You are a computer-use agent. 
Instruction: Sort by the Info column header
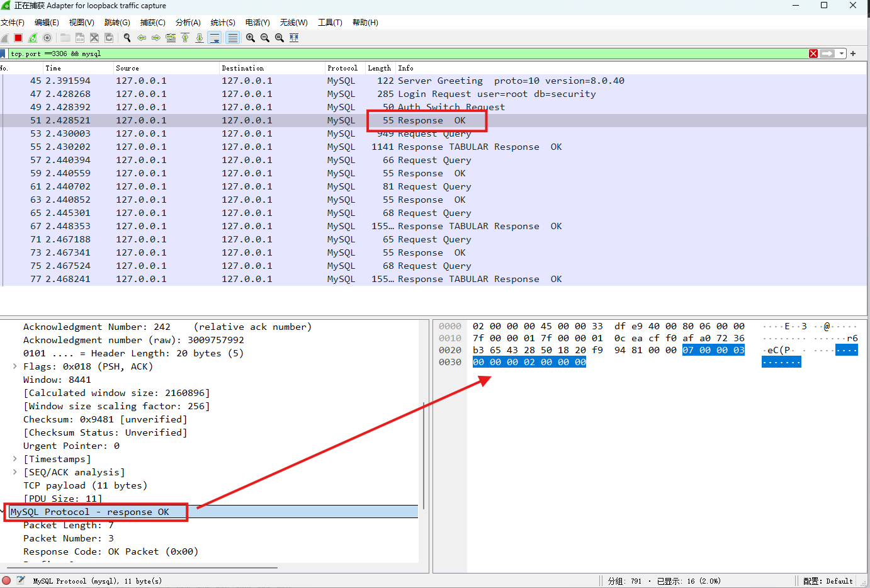point(631,68)
